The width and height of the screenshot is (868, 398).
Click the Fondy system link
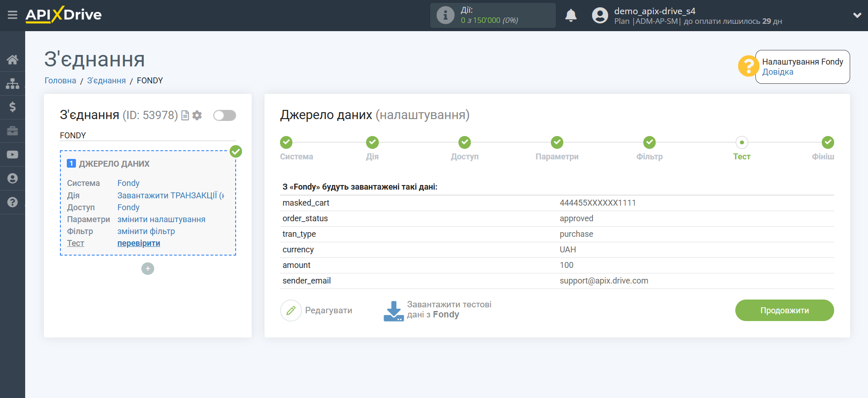129,183
